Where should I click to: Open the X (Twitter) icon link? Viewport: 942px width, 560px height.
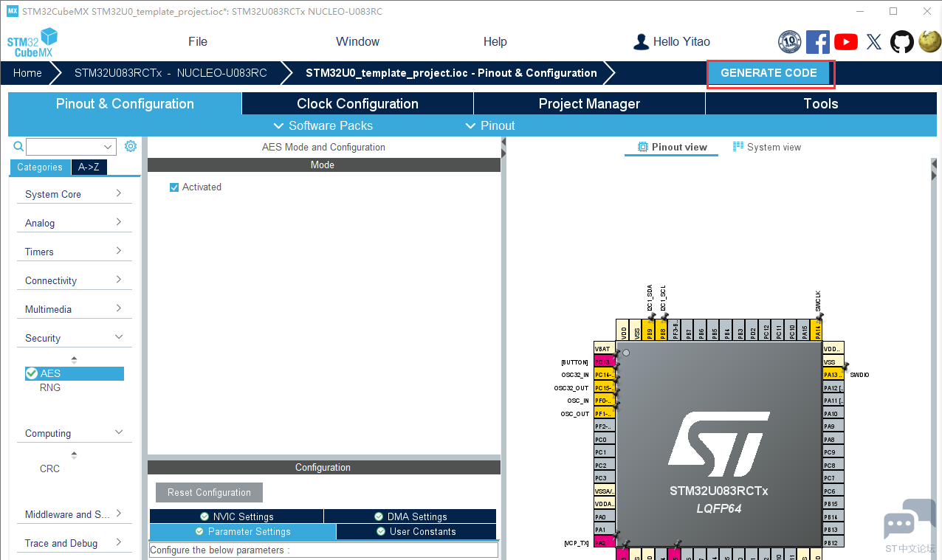coord(874,41)
